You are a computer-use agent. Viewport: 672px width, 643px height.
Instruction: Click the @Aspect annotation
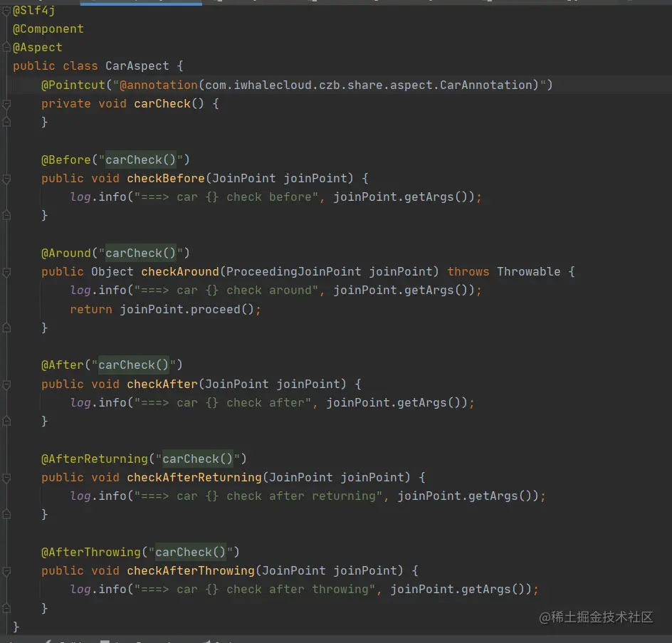38,47
